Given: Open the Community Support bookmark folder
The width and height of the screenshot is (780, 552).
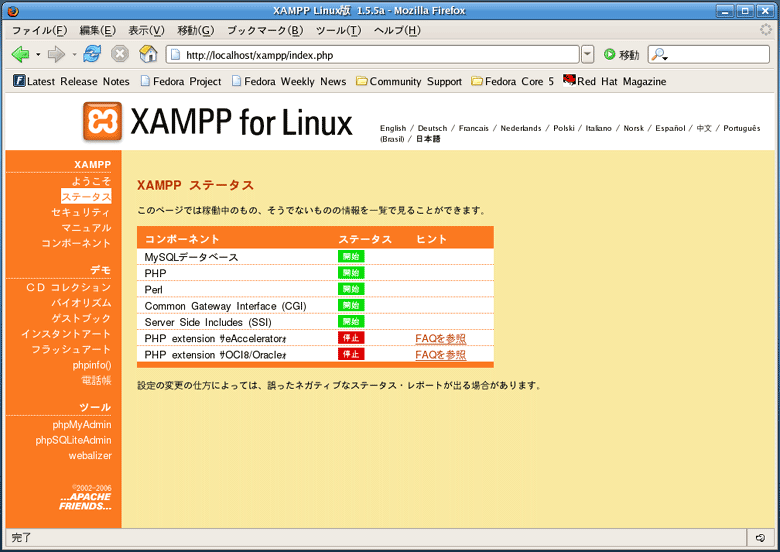Looking at the screenshot, I should pos(409,81).
